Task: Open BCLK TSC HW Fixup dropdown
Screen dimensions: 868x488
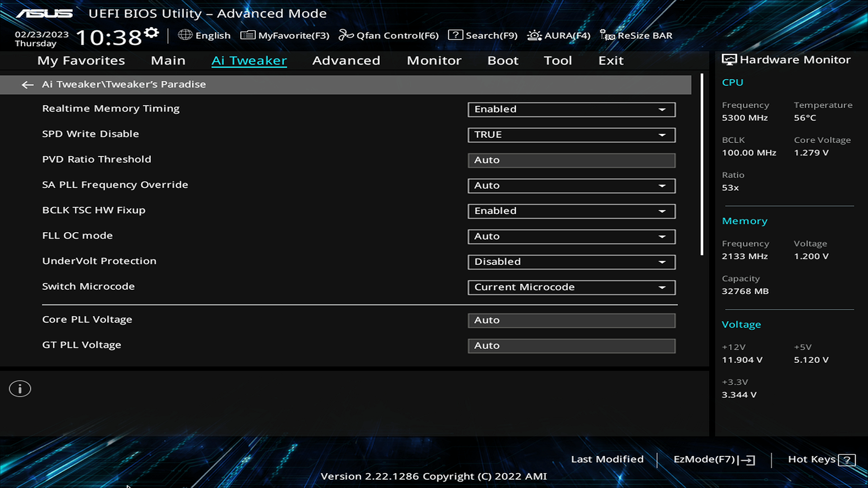Action: 571,211
